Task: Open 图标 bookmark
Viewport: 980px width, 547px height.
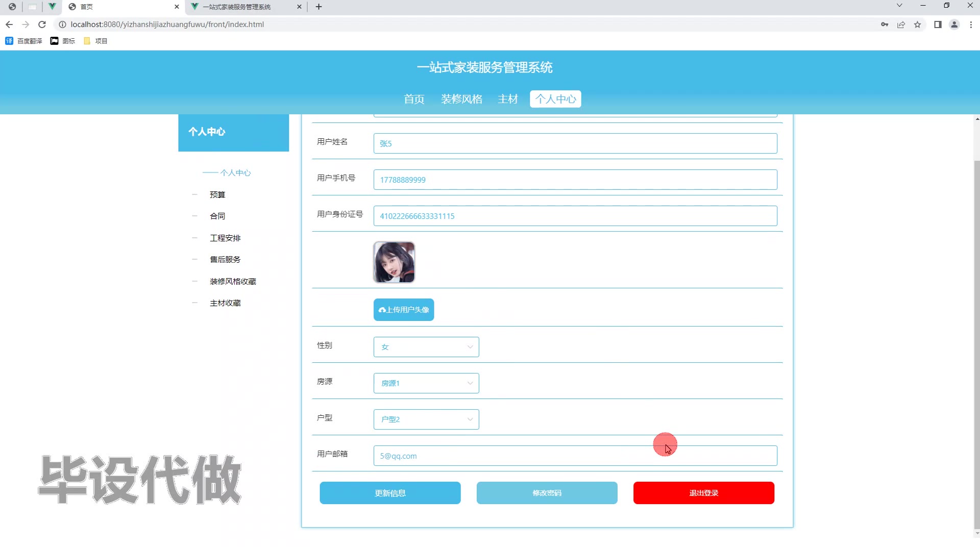Action: [63, 41]
